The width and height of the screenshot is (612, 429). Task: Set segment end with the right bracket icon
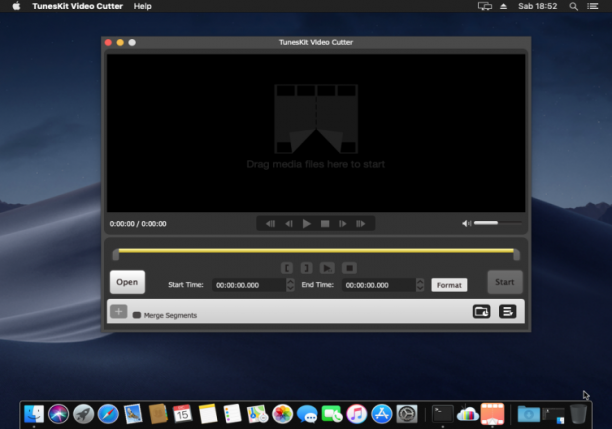(x=306, y=268)
